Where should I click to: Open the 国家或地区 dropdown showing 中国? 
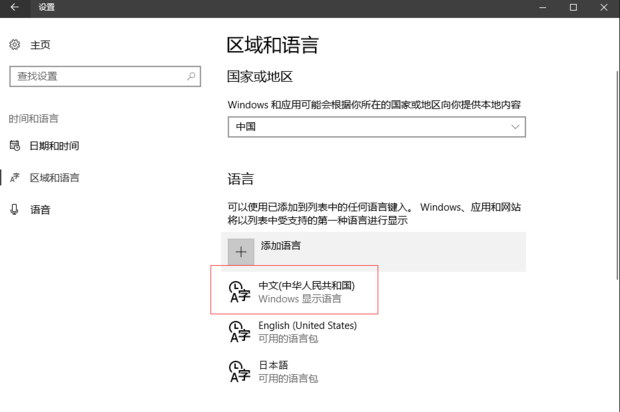[376, 127]
